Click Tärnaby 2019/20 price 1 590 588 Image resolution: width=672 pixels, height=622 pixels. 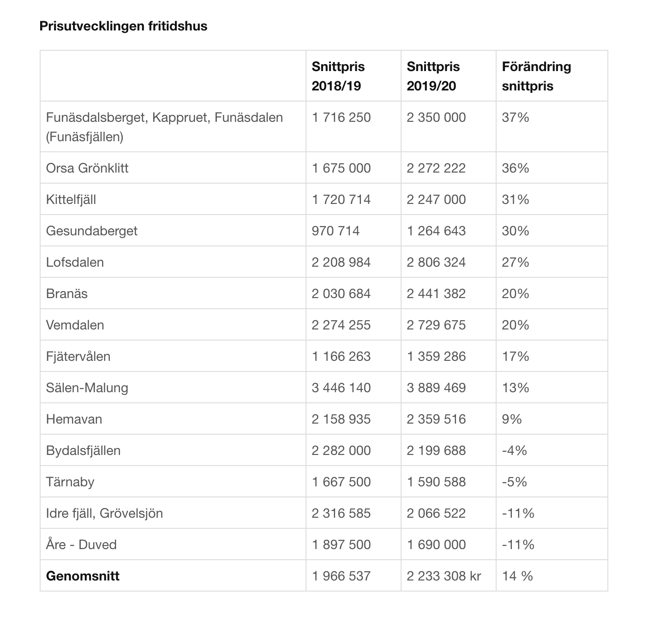pyautogui.click(x=436, y=482)
